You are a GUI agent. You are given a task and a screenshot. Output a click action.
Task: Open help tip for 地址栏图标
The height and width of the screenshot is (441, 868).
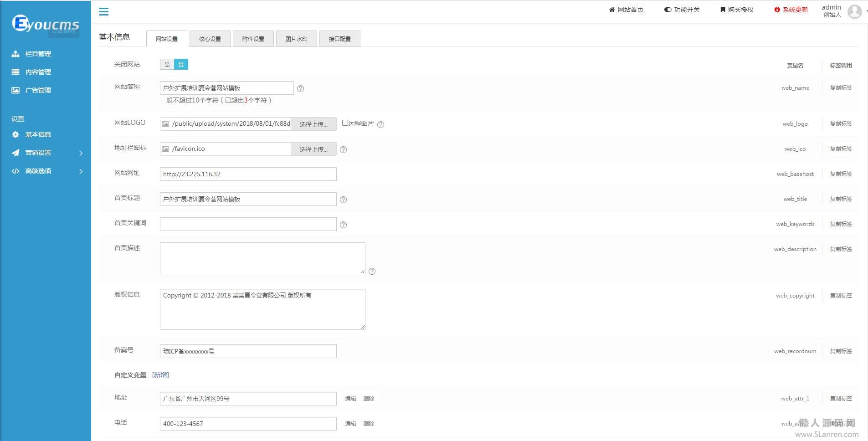click(344, 149)
